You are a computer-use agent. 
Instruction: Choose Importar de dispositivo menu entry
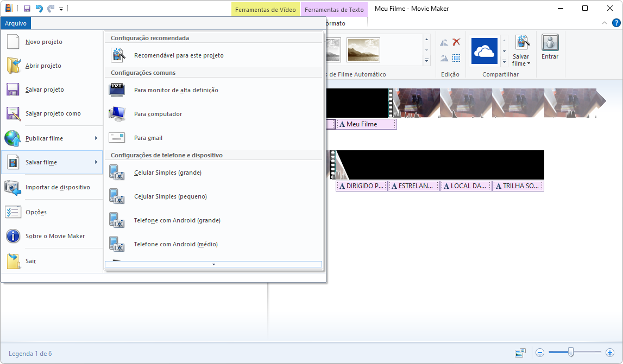pos(52,187)
